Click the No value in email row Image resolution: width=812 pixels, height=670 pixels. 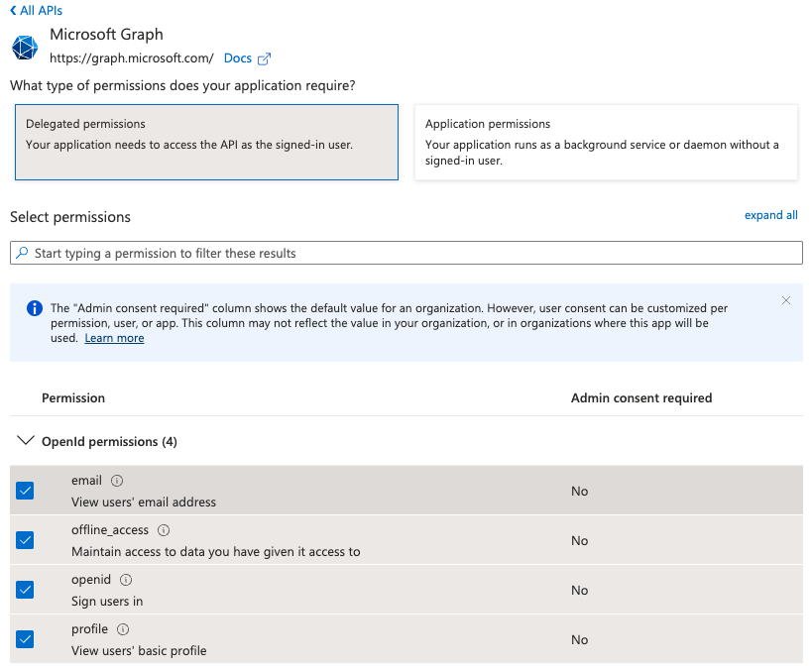[579, 491]
